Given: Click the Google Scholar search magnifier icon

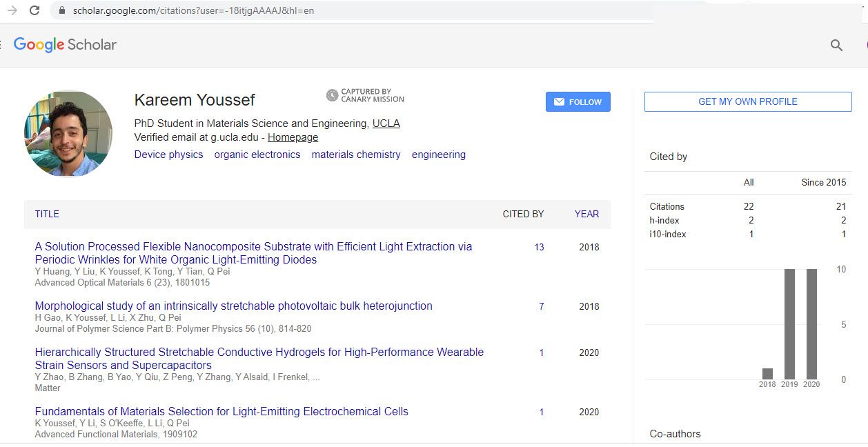Looking at the screenshot, I should point(836,46).
